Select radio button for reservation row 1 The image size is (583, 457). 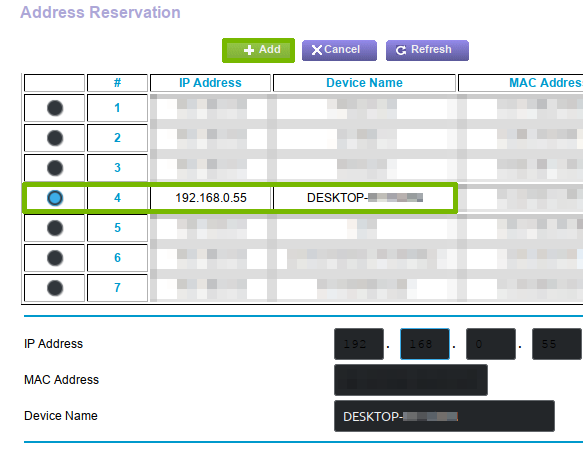pyautogui.click(x=55, y=108)
